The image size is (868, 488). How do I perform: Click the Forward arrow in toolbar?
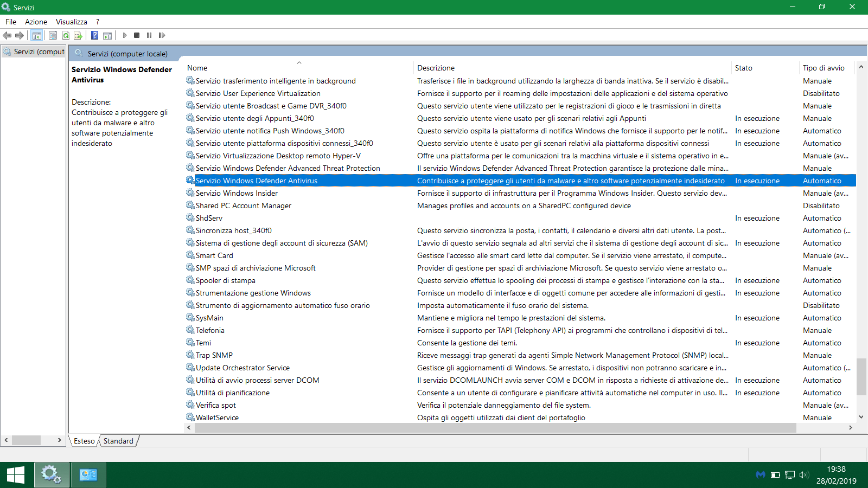tap(20, 35)
